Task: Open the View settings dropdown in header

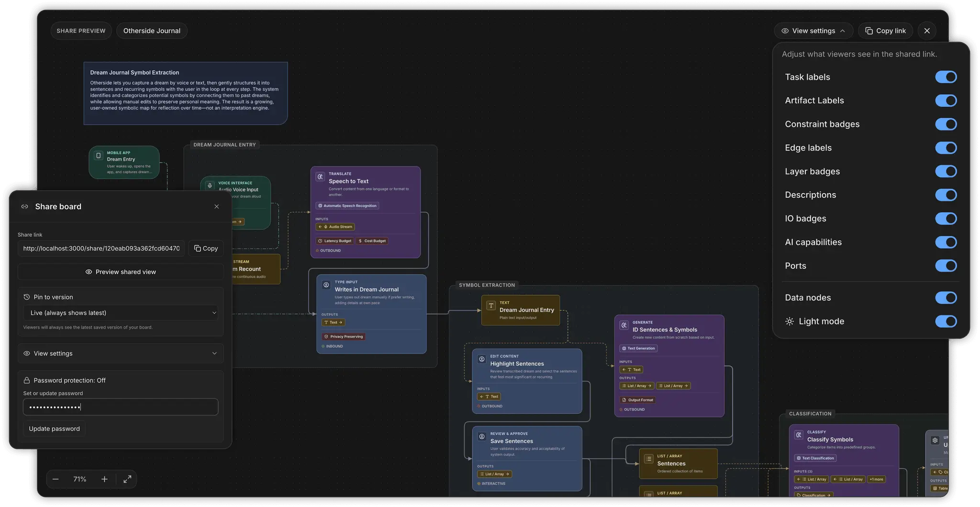Action: pos(813,31)
